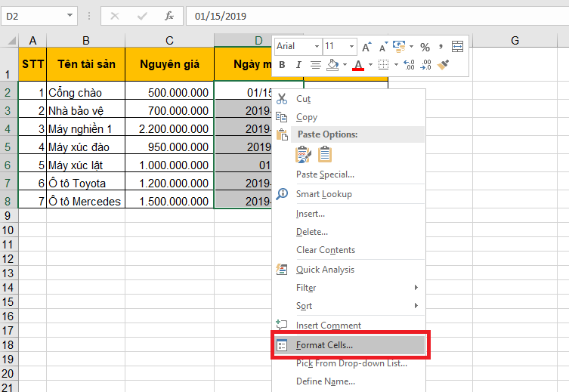The height and width of the screenshot is (392, 569).
Task: Toggle bold in the mini toolbar
Action: pyautogui.click(x=283, y=65)
